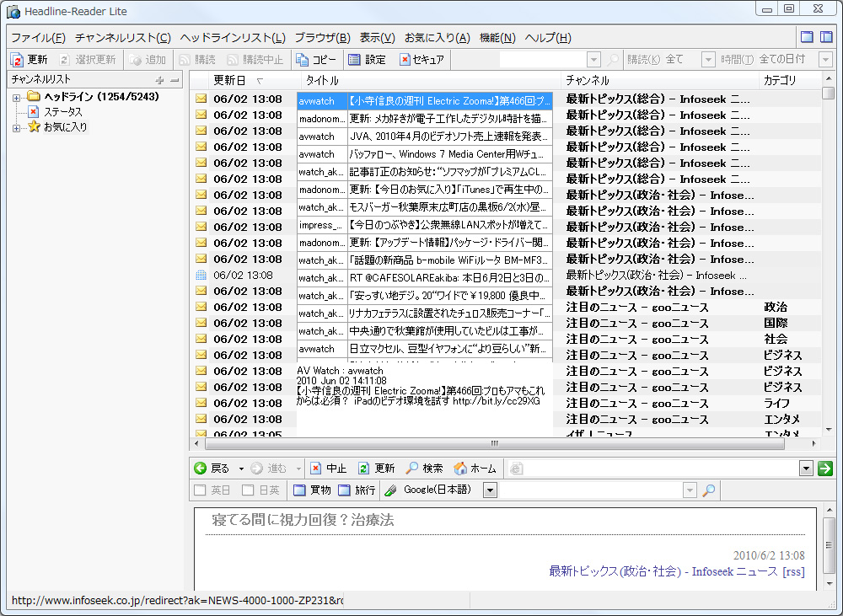Click the highlighter icon beside Google(日本語)

tap(391, 490)
